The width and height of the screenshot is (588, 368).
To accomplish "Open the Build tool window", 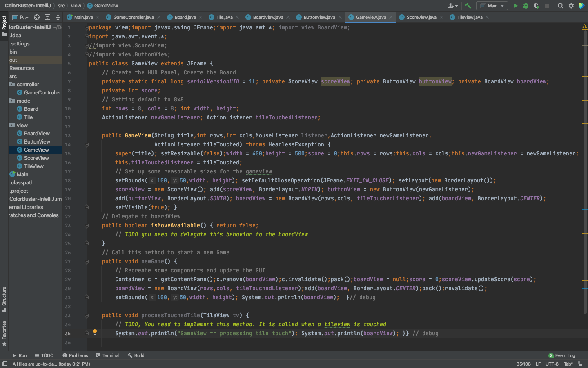I will [136, 355].
